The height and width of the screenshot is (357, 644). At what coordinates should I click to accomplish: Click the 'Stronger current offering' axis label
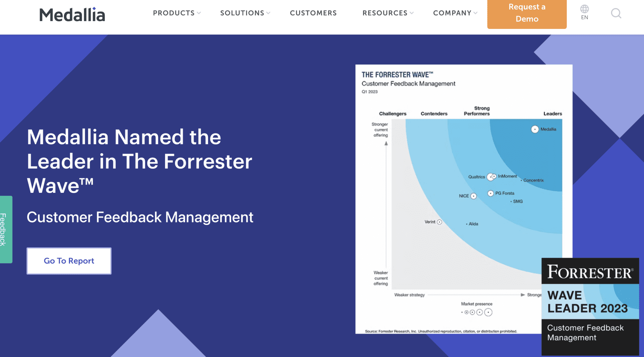[380, 130]
